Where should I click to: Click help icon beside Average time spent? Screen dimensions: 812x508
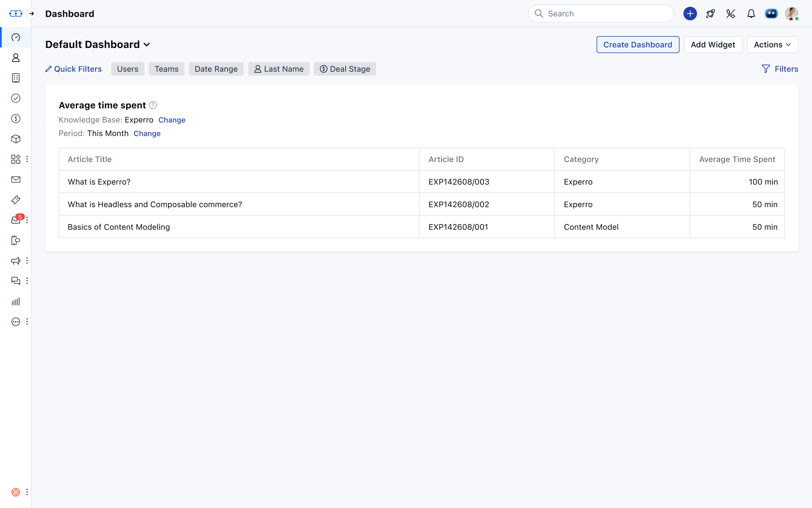(153, 105)
